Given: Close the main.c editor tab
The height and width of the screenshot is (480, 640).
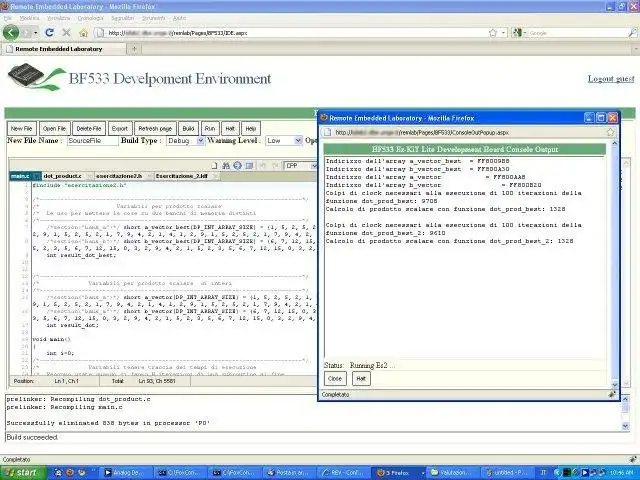Looking at the screenshot, I should click(36, 176).
